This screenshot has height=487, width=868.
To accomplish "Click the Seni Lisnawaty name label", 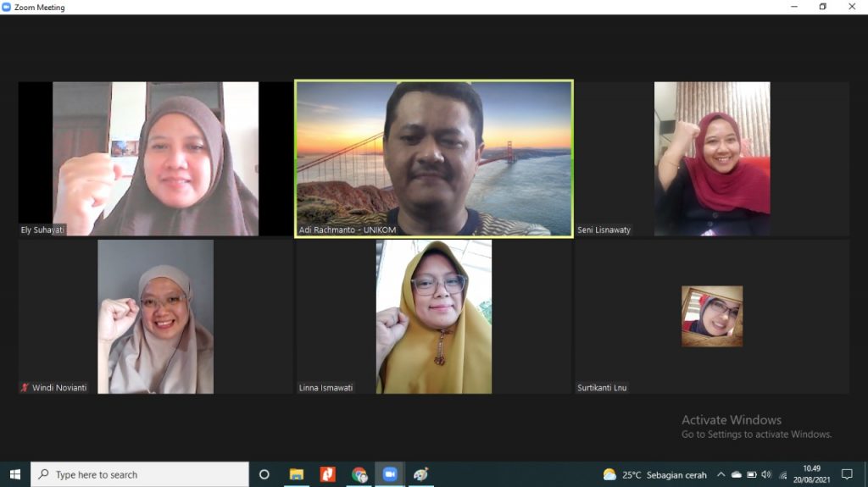I will pos(604,230).
